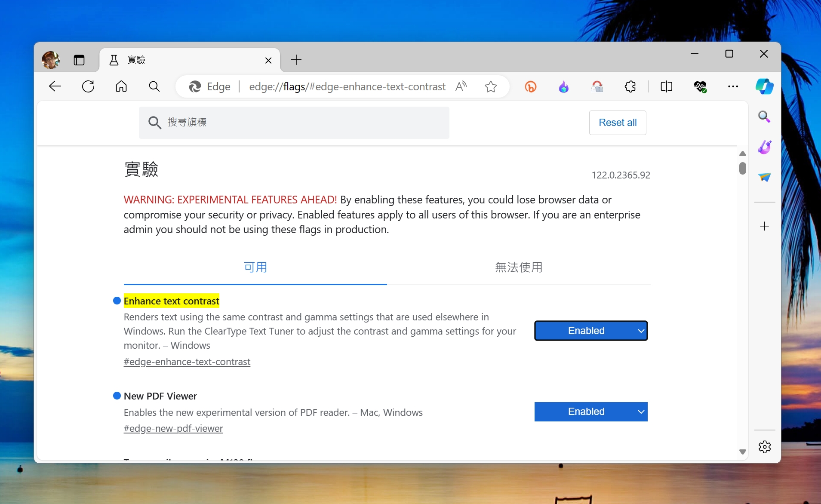Image resolution: width=821 pixels, height=504 pixels.
Task: Open the Extensions puzzle icon
Action: click(x=630, y=87)
